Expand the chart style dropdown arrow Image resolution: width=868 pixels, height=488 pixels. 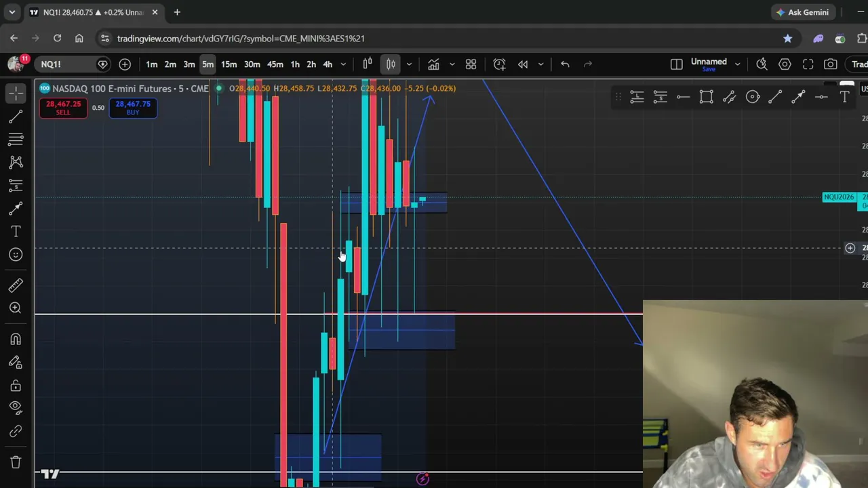408,64
